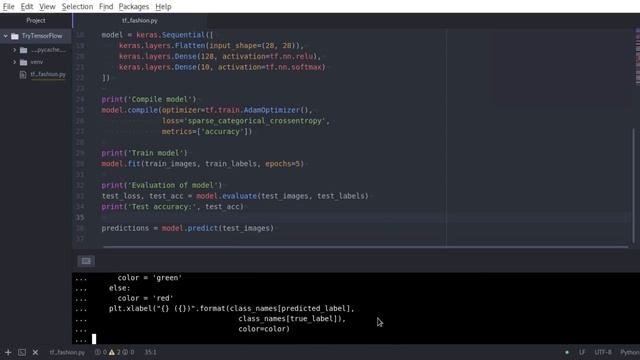
Task: Open the Help menu
Action: [x=163, y=7]
